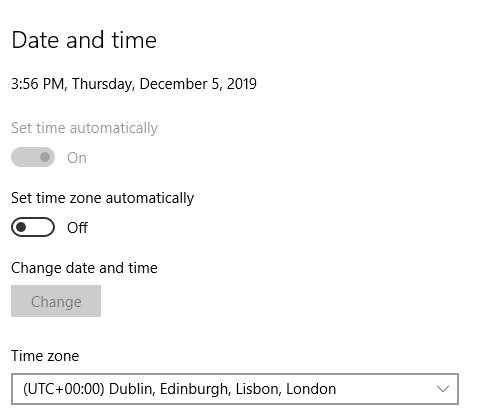Click the 3:56 PM time text
Image resolution: width=488 pixels, height=417 pixels.
pos(38,84)
